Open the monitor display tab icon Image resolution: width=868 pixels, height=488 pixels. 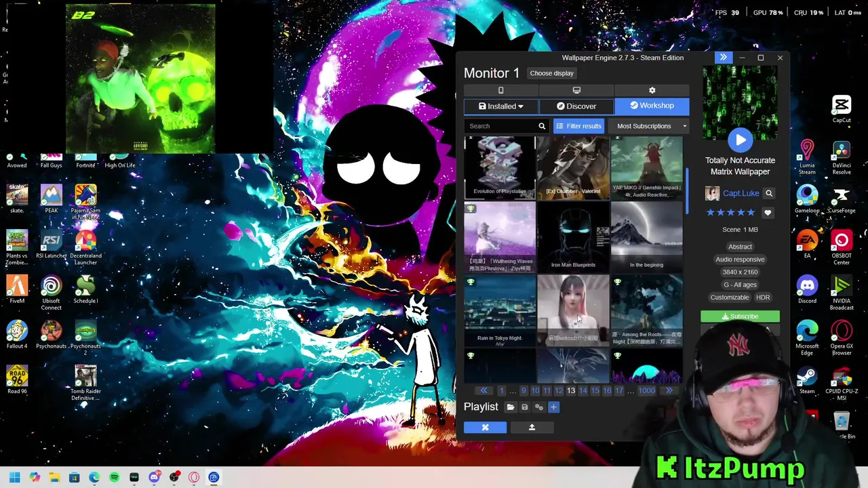point(576,90)
